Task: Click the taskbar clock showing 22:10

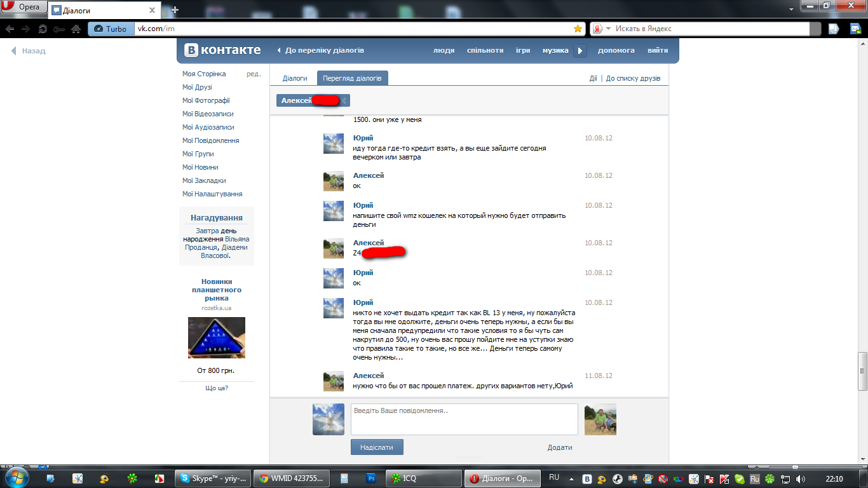Action: point(834,478)
